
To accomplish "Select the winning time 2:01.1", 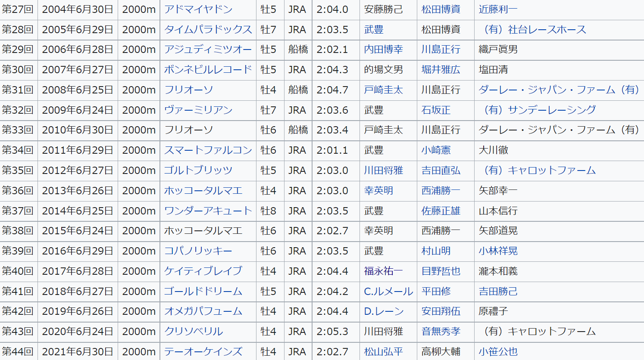I will (x=332, y=150).
